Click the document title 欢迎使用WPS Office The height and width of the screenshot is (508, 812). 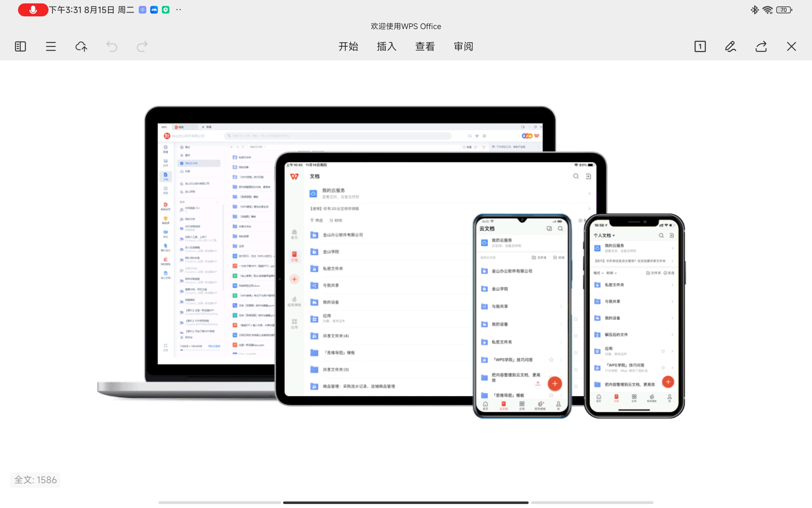pyautogui.click(x=406, y=26)
